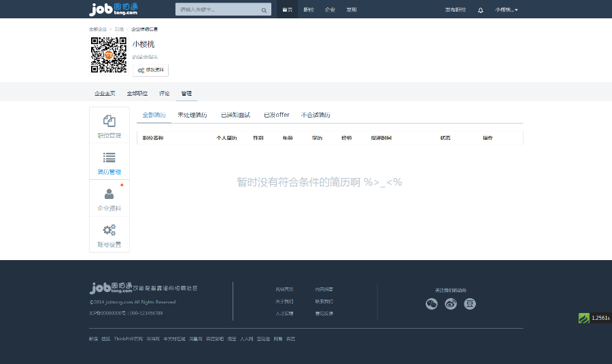Click the company QR code image

109,55
